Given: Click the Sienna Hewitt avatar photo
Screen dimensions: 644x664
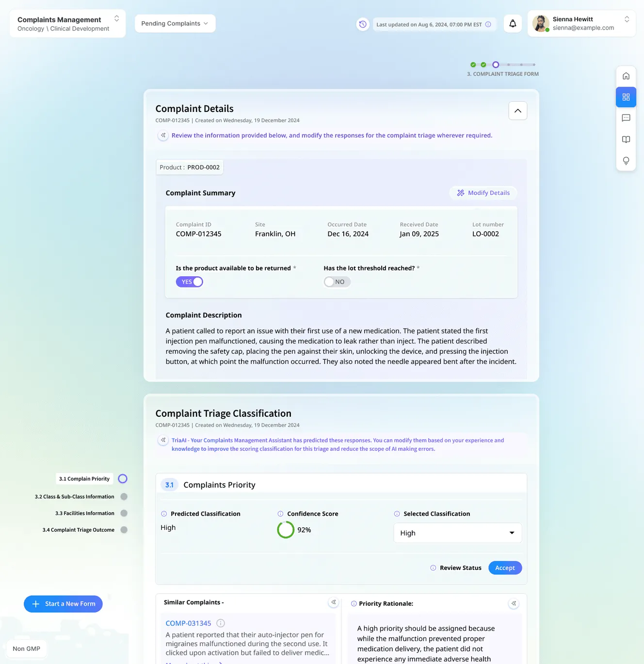Looking at the screenshot, I should click(541, 23).
